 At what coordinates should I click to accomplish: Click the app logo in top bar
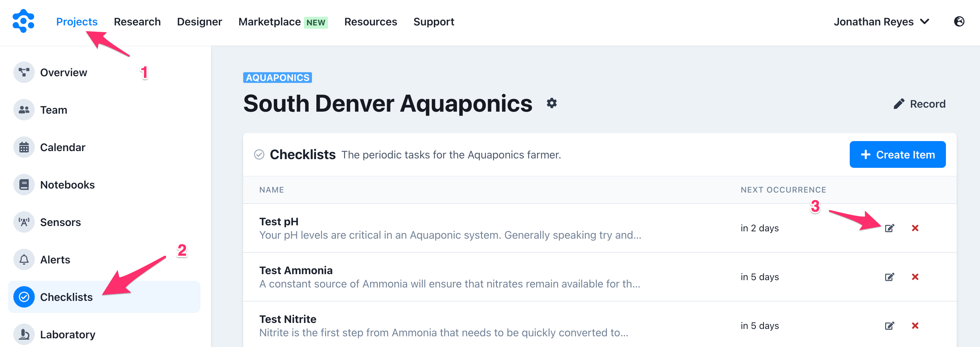(x=23, y=21)
